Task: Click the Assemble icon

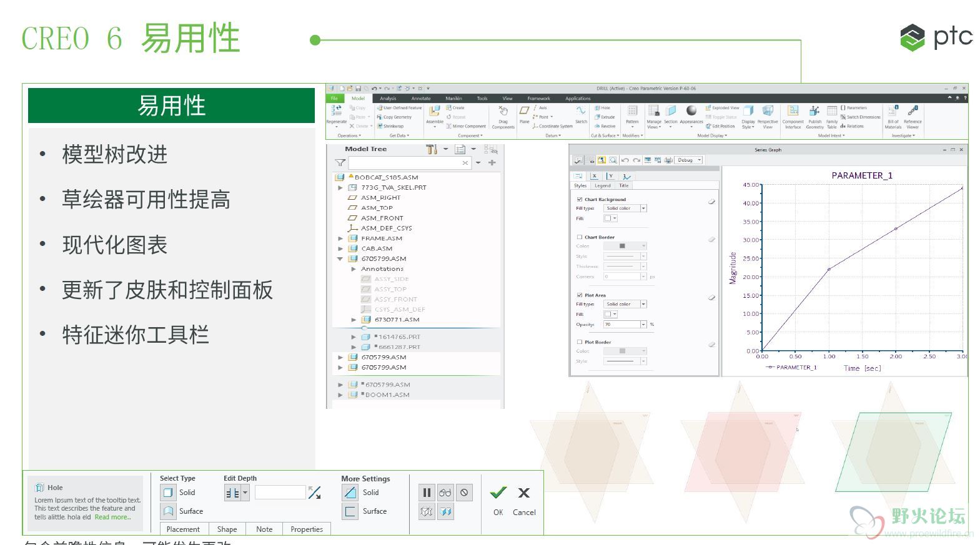Action: (434, 110)
